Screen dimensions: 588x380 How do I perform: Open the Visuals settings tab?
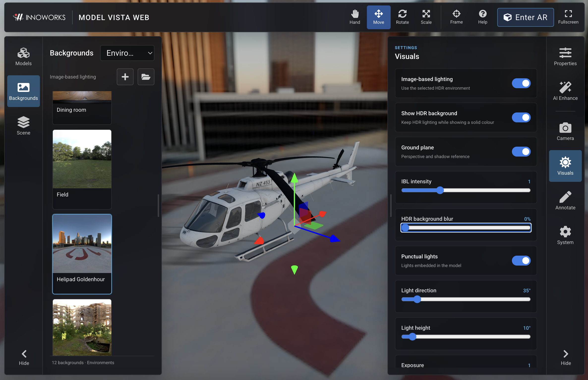click(x=565, y=166)
